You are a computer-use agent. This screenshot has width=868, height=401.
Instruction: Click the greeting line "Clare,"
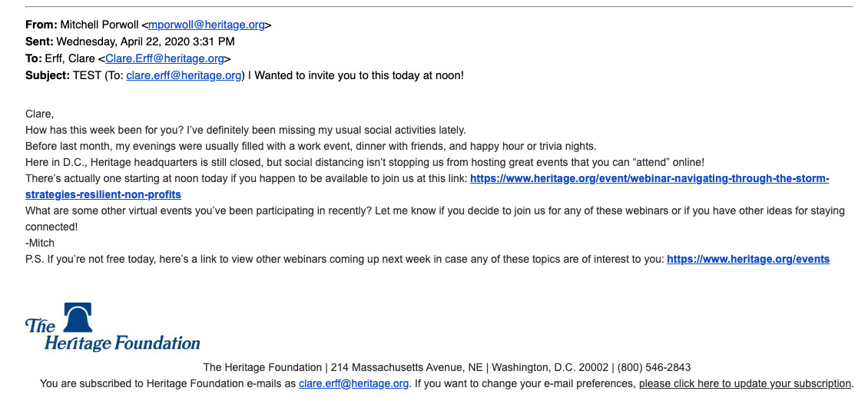[39, 114]
